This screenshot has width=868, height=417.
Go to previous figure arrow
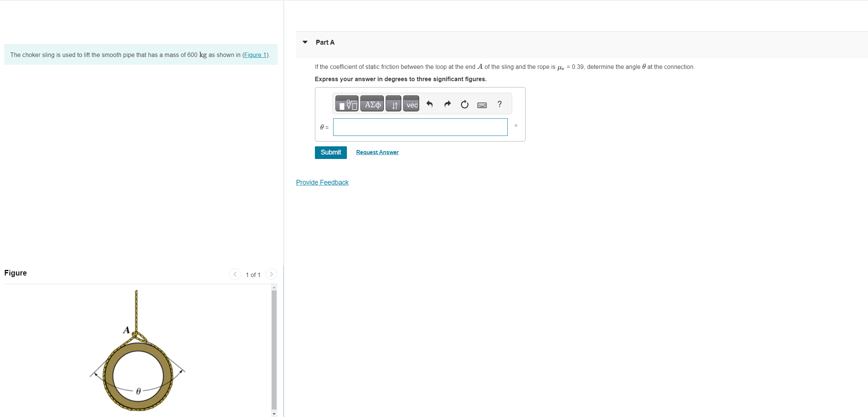235,274
